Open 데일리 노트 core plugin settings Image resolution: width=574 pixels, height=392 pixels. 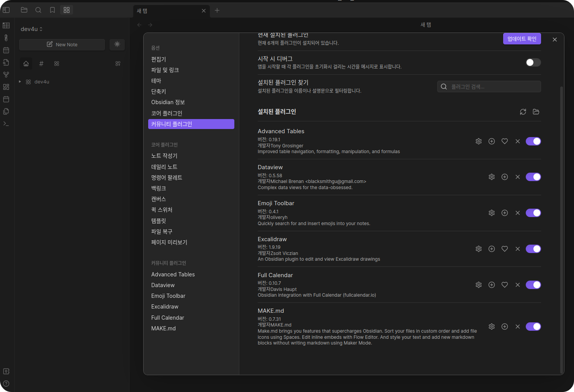[191, 167]
